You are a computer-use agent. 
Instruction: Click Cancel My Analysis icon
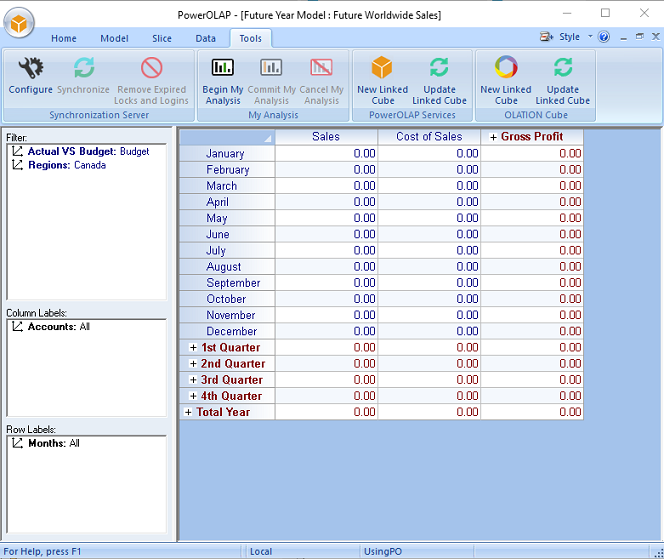(321, 67)
